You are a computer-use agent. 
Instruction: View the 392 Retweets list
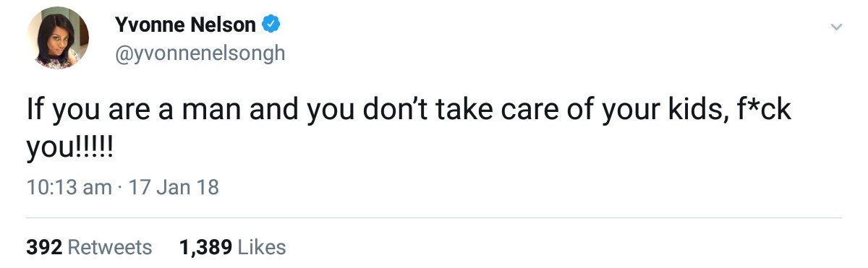point(90,247)
